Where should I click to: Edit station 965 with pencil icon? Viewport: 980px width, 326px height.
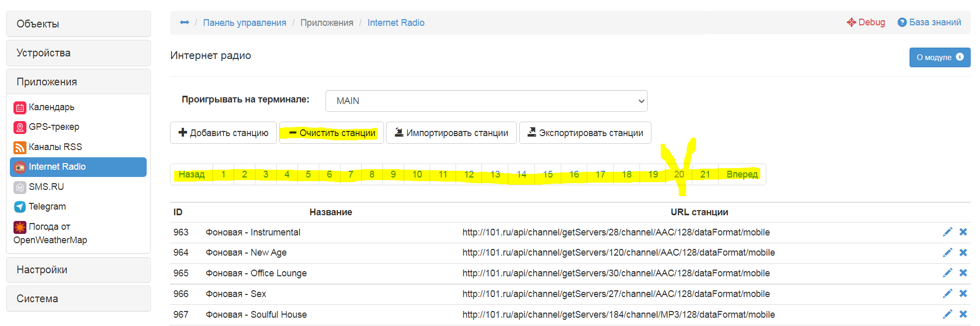(x=947, y=273)
